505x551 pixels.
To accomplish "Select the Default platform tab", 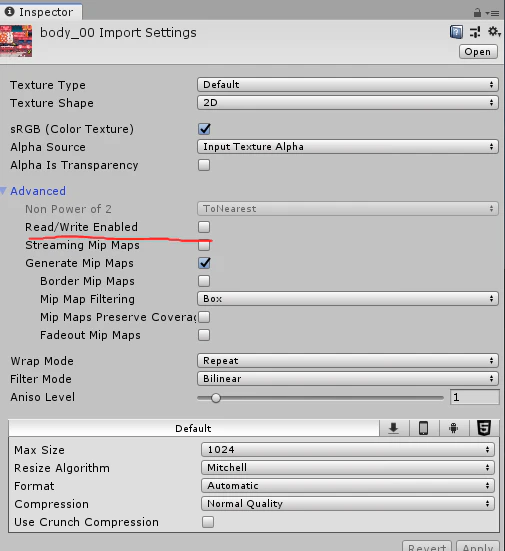I will [193, 428].
